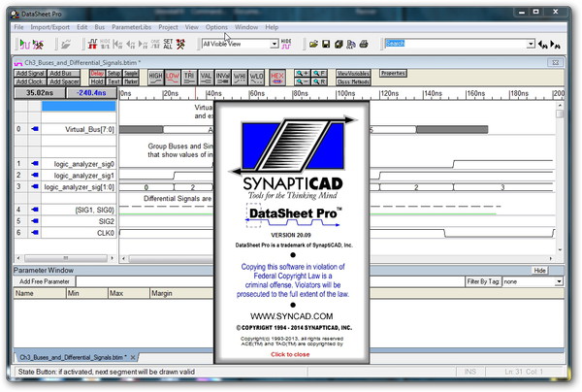582x392 pixels.
Task: Expand the Search history dropdown arrow
Action: pyautogui.click(x=531, y=44)
